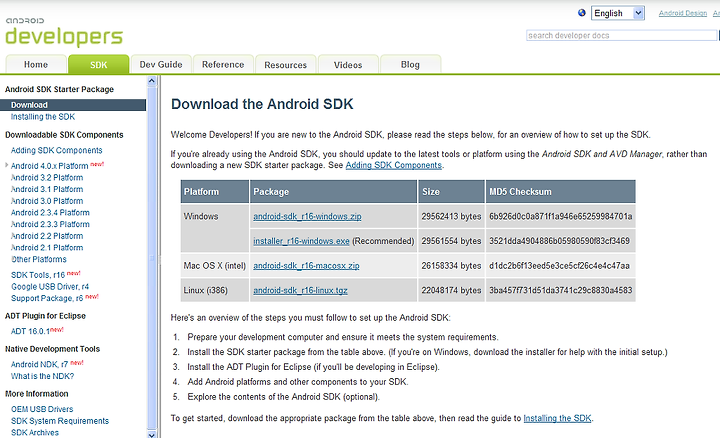This screenshot has height=438, width=720.
Task: Click the Size column header
Action: [451, 192]
